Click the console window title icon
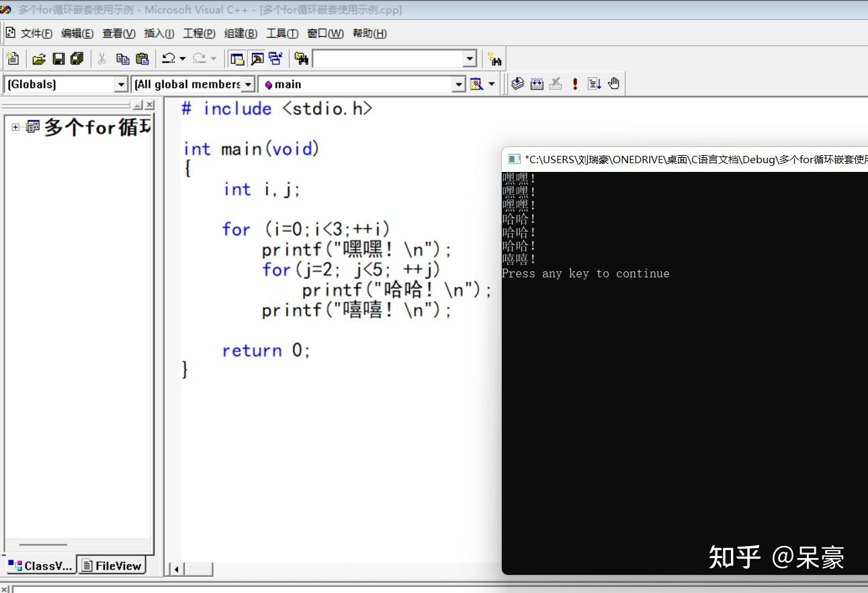This screenshot has width=868, height=593. point(514,159)
